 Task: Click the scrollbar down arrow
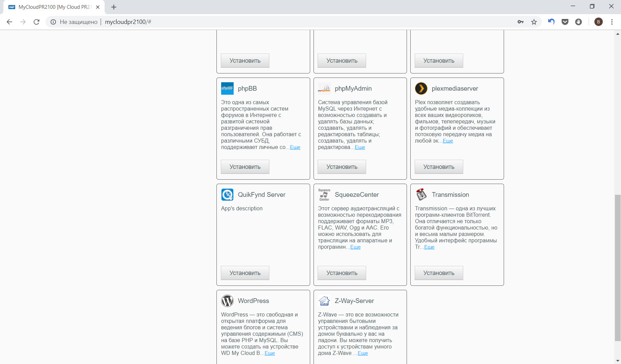click(x=618, y=360)
